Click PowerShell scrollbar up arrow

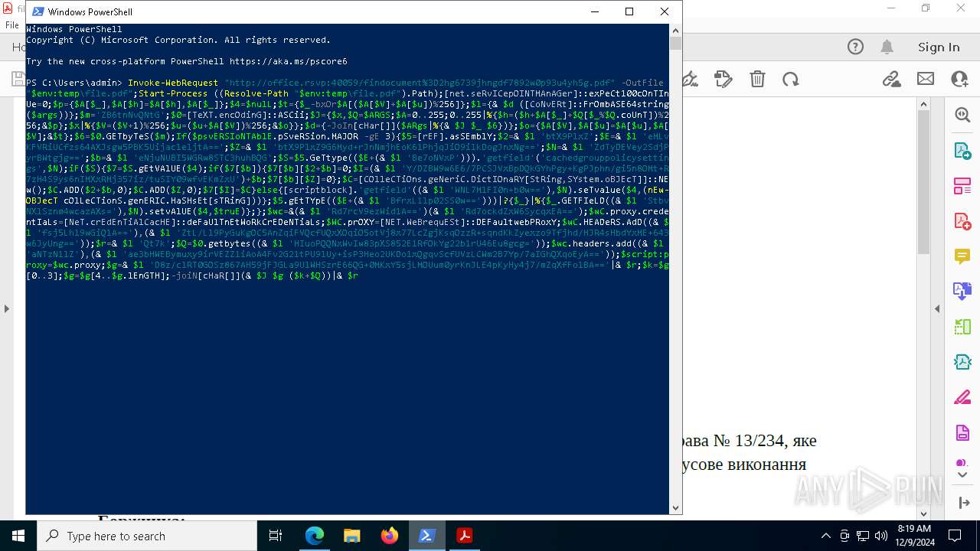(x=675, y=31)
